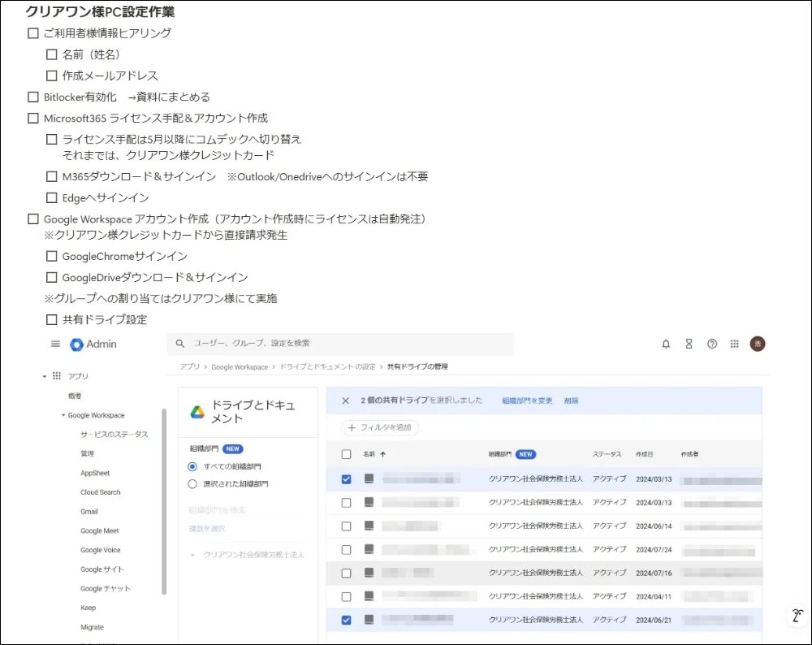Click フィルタを追加 button
This screenshot has width=812, height=645.
[380, 427]
